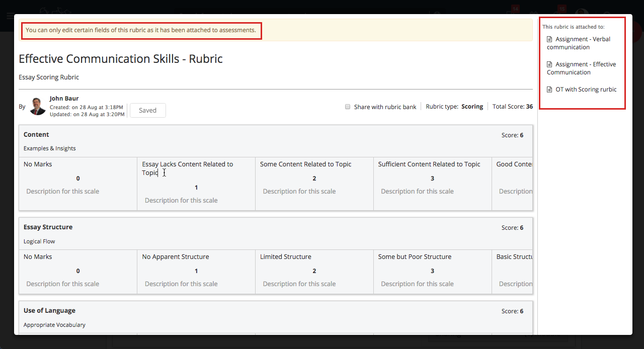Click the Some but Poor Structure scale title
This screenshot has width=644, height=349.
coord(415,257)
